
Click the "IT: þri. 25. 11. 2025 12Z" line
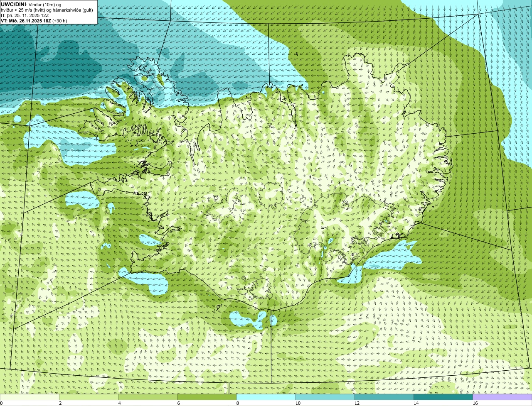[x=25, y=15]
